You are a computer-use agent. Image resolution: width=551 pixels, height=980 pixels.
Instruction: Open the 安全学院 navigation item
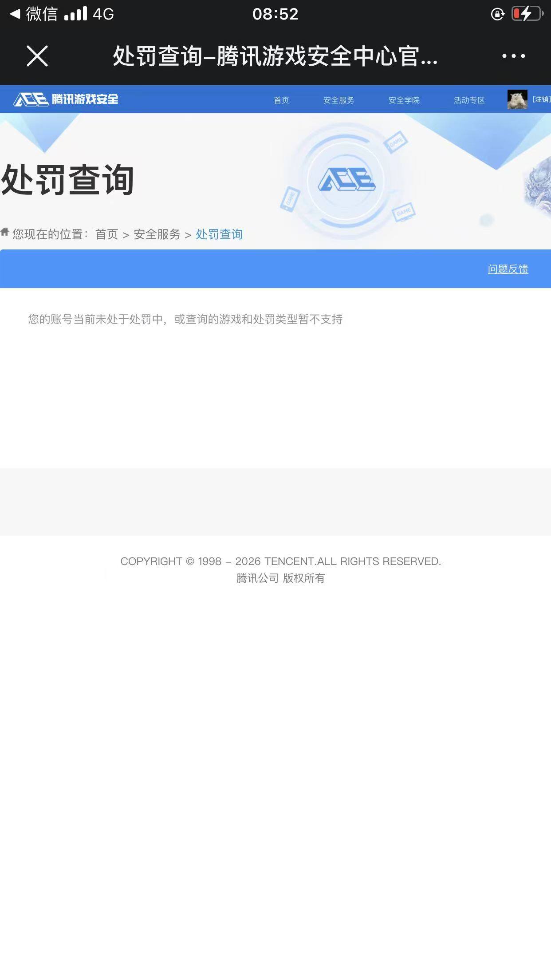[x=404, y=100]
